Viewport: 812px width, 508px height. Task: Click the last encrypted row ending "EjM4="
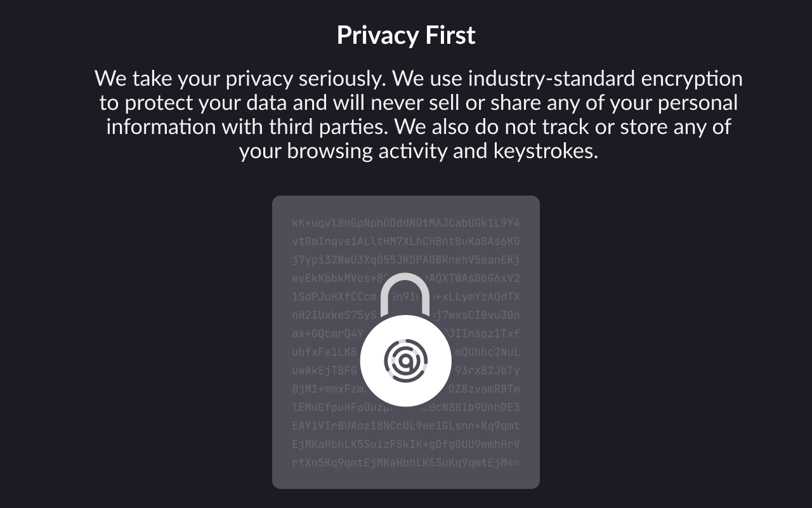click(x=406, y=462)
